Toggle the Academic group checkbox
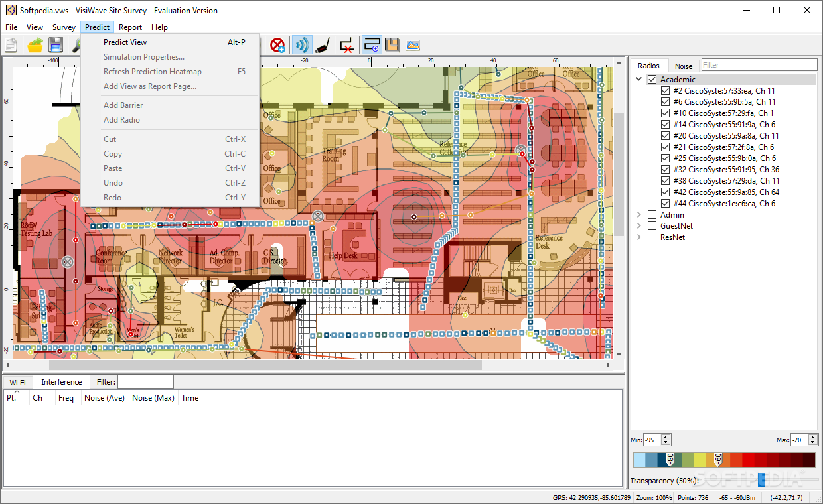823x504 pixels. pos(652,80)
